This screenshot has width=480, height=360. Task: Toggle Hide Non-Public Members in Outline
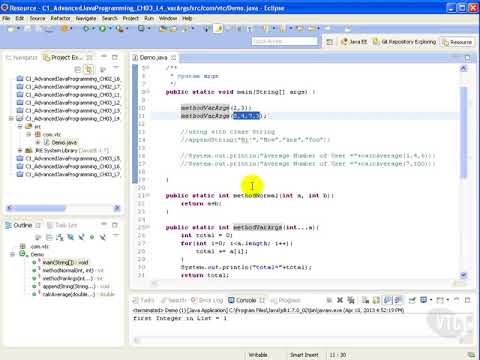tap(92, 237)
